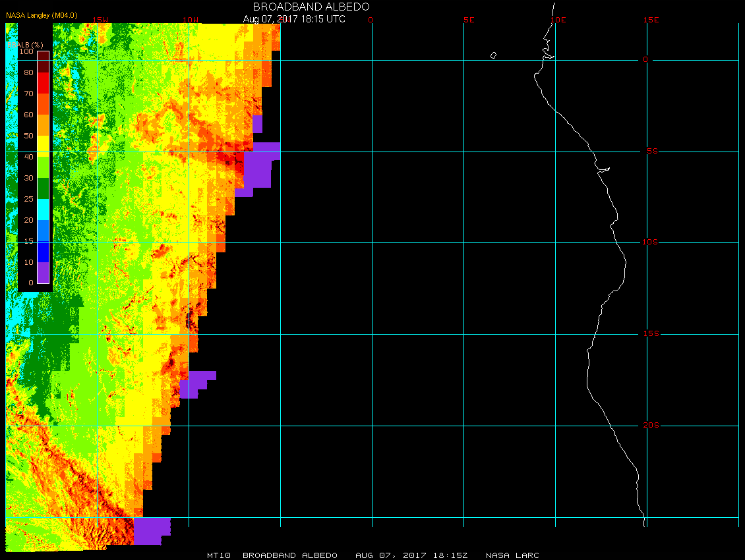The height and width of the screenshot is (560, 745).
Task: Click the purple data block at bottom
Action: point(152,531)
